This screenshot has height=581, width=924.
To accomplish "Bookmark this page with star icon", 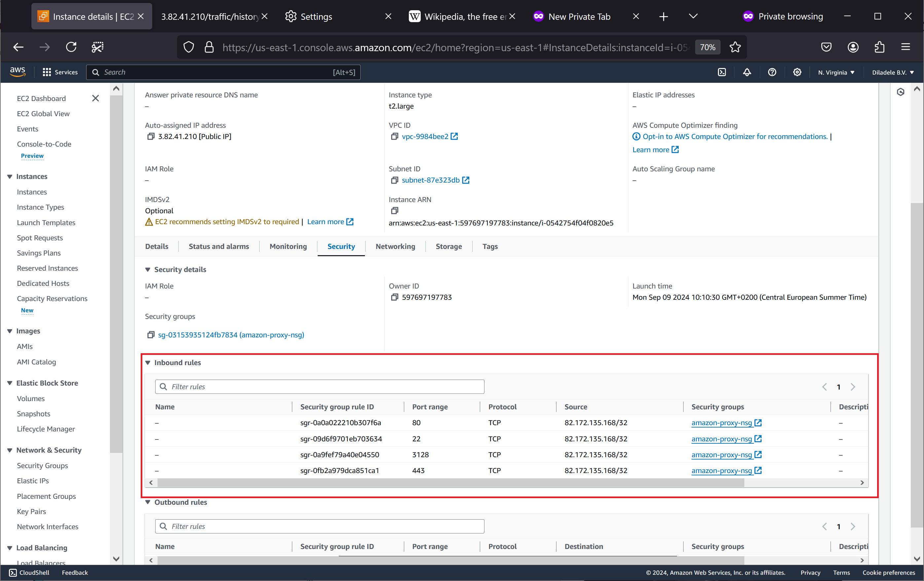I will click(x=735, y=47).
